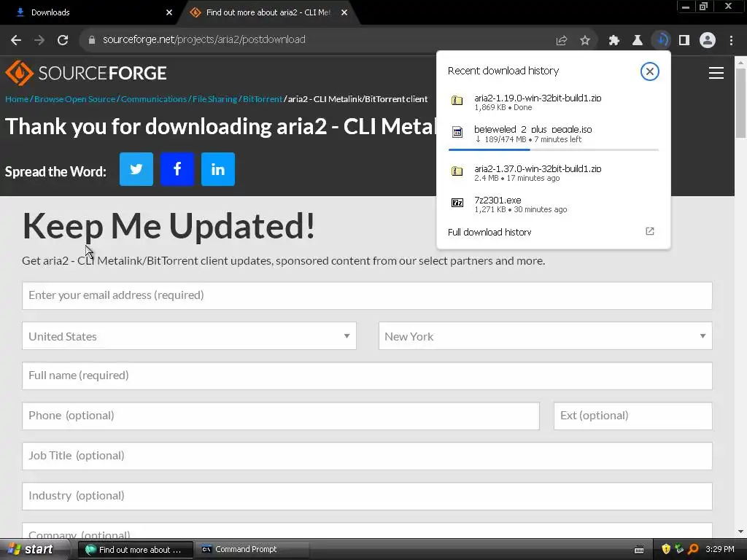The image size is (747, 560).
Task: Share on Twitter
Action: tap(136, 169)
